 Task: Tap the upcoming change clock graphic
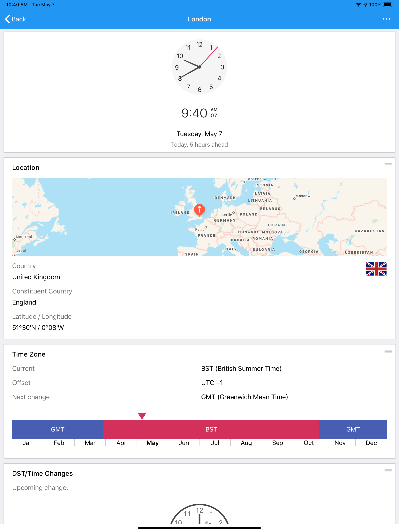point(199,514)
